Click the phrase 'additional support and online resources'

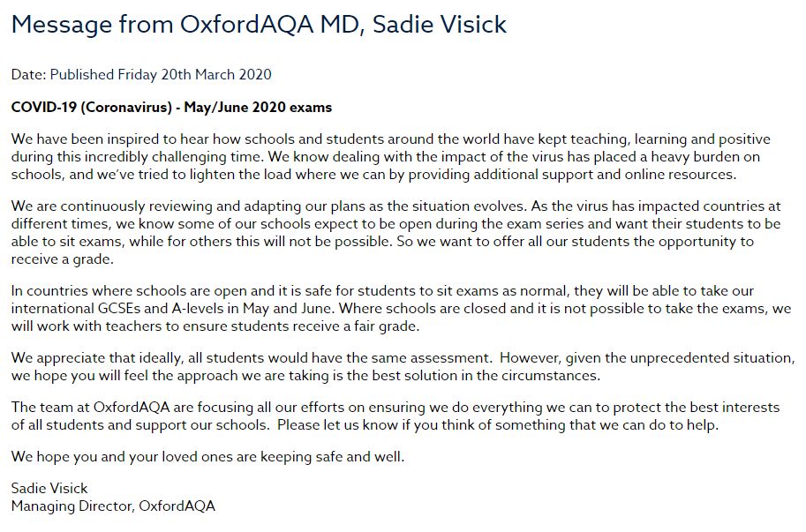coord(604,175)
